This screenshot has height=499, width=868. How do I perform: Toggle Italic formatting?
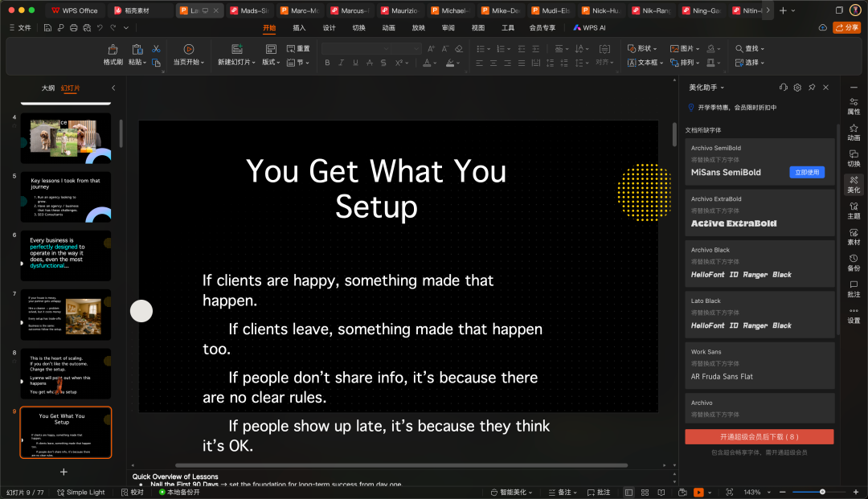(x=341, y=63)
